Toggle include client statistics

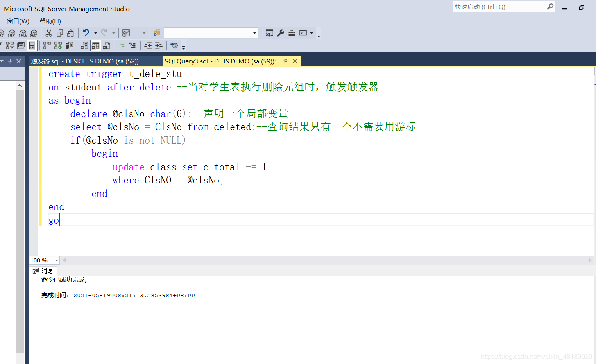69,45
